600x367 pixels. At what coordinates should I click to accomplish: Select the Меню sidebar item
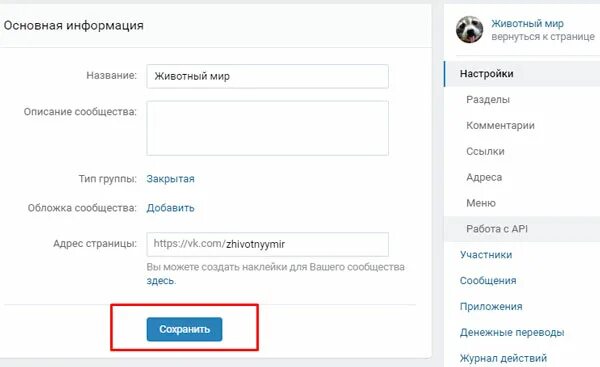pos(481,203)
